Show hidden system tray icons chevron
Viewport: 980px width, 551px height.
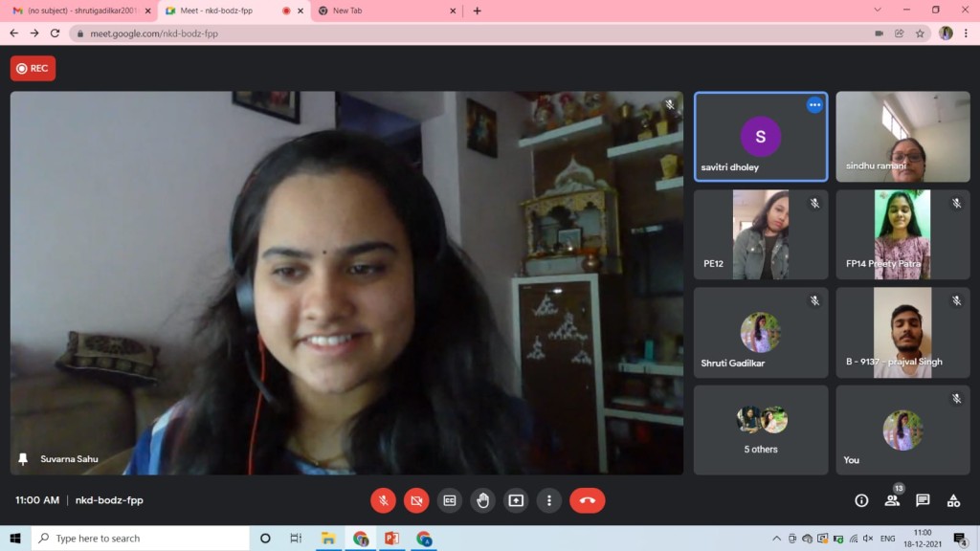(x=776, y=539)
